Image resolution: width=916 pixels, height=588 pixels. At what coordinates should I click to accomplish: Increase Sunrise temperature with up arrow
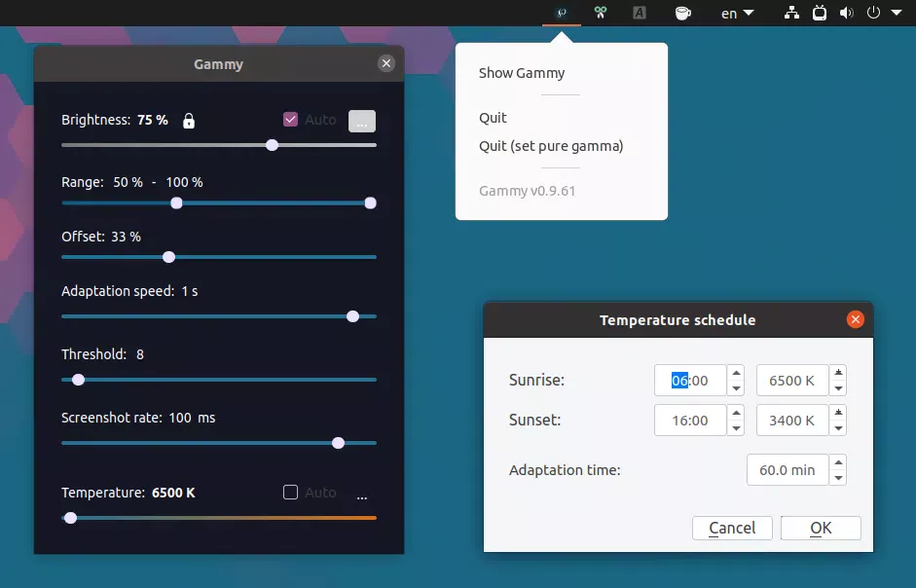[x=838, y=373]
